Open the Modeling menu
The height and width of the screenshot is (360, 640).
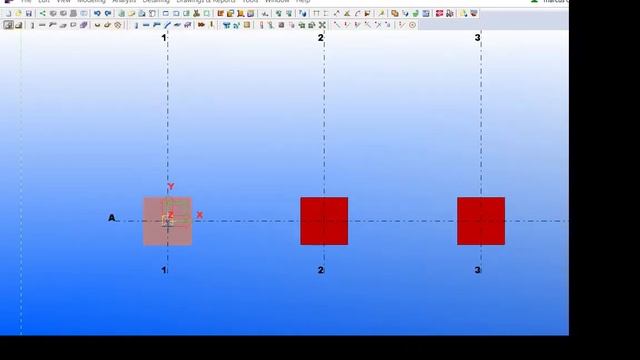point(91,2)
